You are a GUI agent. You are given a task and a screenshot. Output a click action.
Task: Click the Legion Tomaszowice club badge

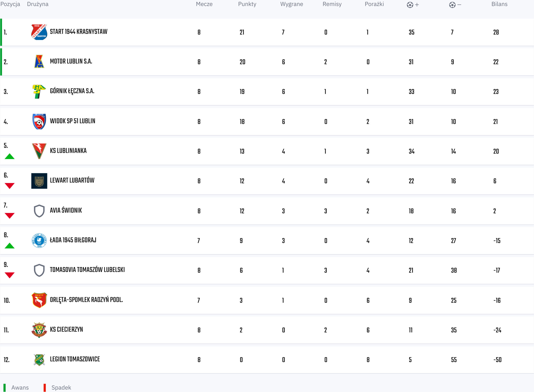[x=39, y=359]
